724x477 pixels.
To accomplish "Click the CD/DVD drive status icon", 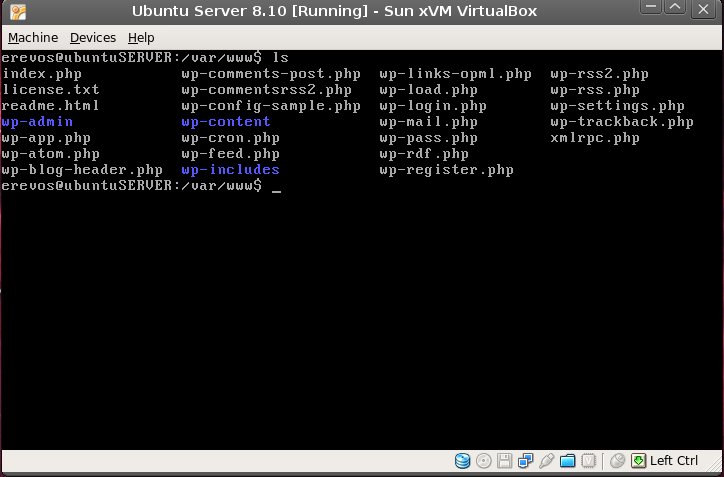I will [484, 461].
